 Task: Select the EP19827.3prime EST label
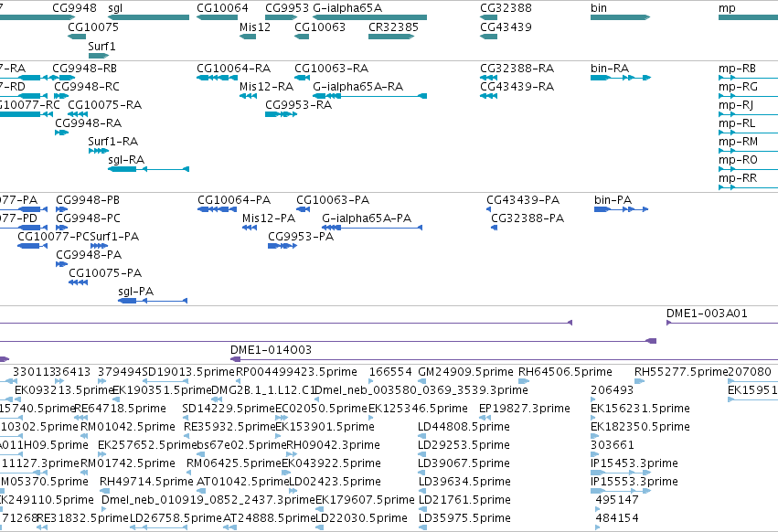tap(525, 409)
